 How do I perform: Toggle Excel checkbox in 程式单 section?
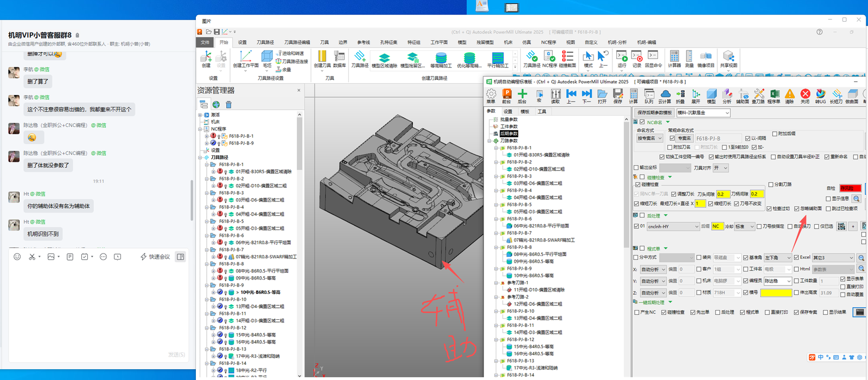click(x=796, y=257)
